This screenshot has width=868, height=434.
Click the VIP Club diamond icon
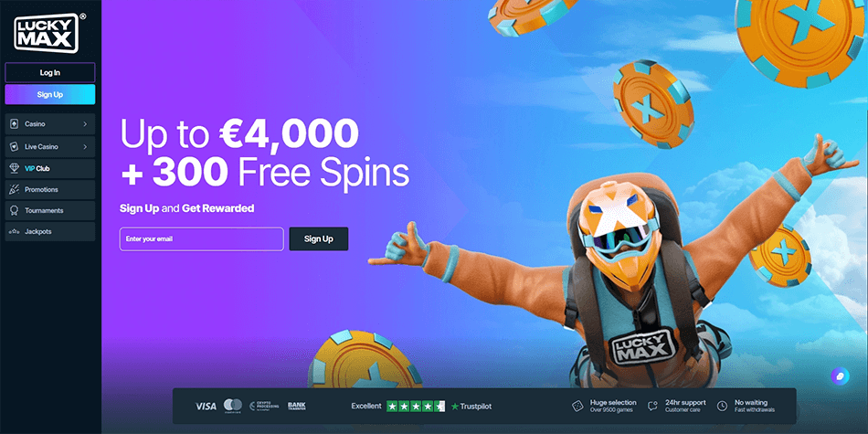coord(14,168)
